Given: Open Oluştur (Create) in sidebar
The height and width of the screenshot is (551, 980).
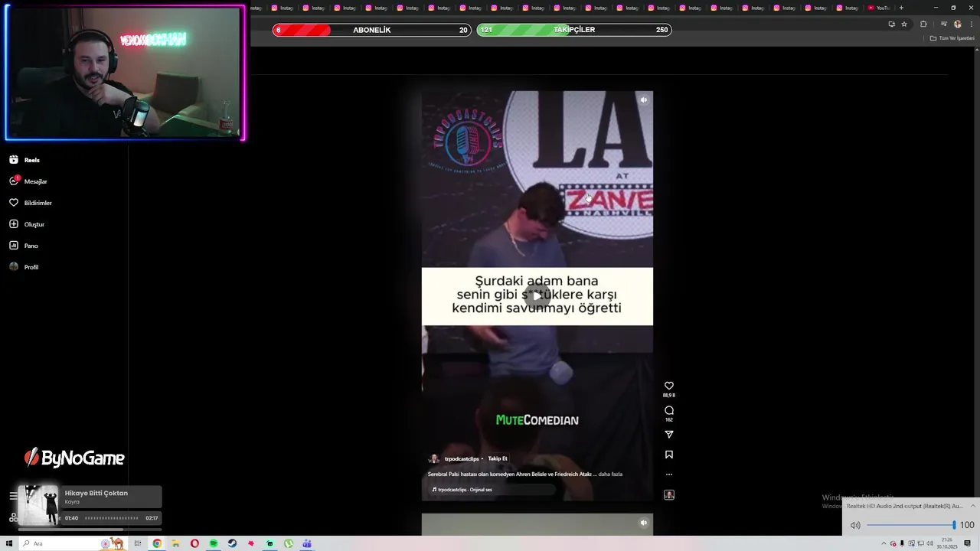Looking at the screenshot, I should coord(27,224).
